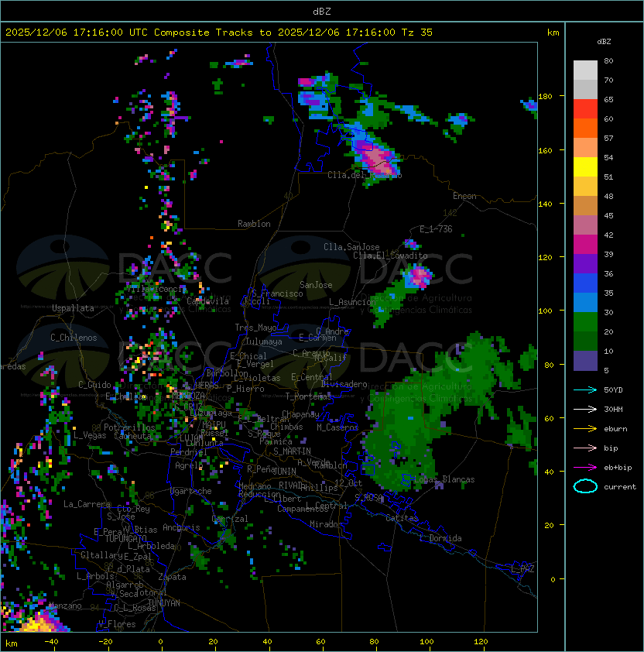
Task: Click the L_PAZ place label
Action: tap(522, 569)
